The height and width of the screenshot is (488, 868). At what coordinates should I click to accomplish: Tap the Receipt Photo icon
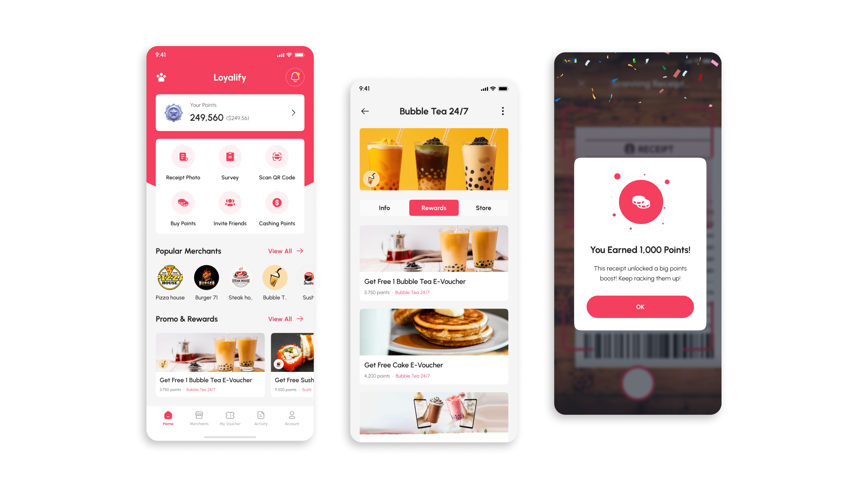tap(183, 157)
